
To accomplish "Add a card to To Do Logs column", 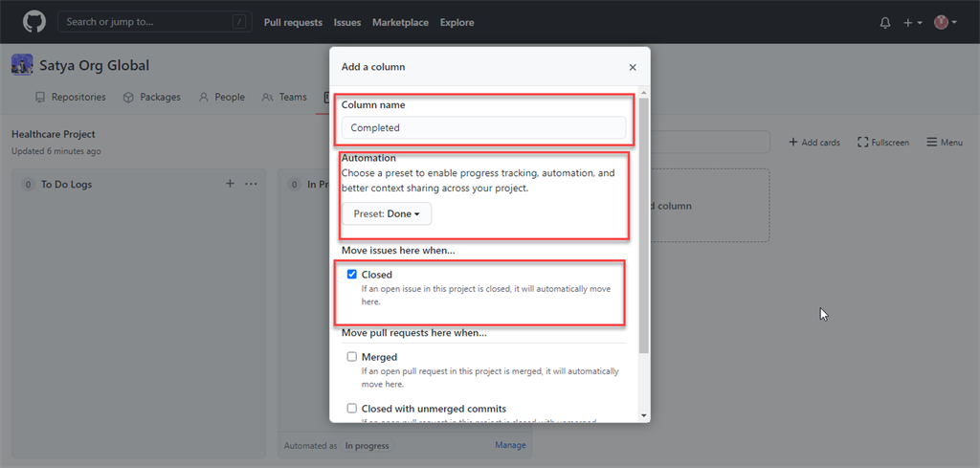I will coord(230,184).
